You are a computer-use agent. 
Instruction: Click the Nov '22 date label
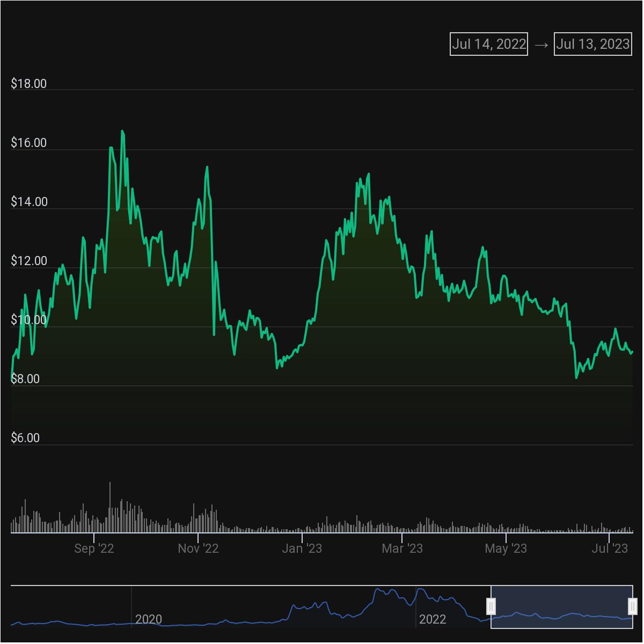point(198,548)
